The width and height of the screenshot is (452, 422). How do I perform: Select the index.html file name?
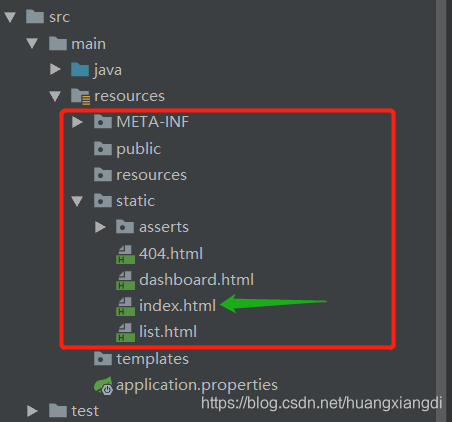pos(178,306)
